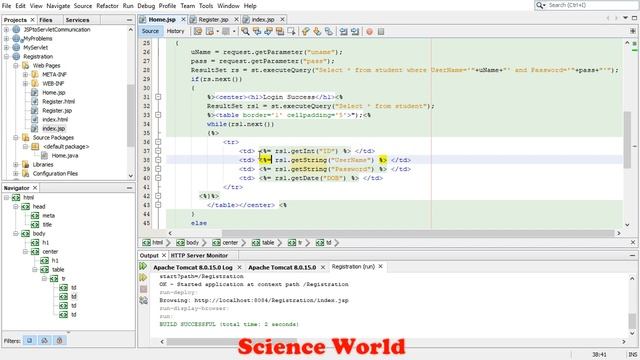Collapse the body node in Navigator

(16, 233)
